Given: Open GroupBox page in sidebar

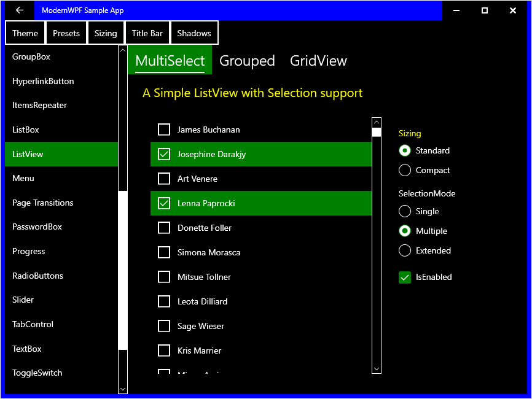Looking at the screenshot, I should (61, 56).
